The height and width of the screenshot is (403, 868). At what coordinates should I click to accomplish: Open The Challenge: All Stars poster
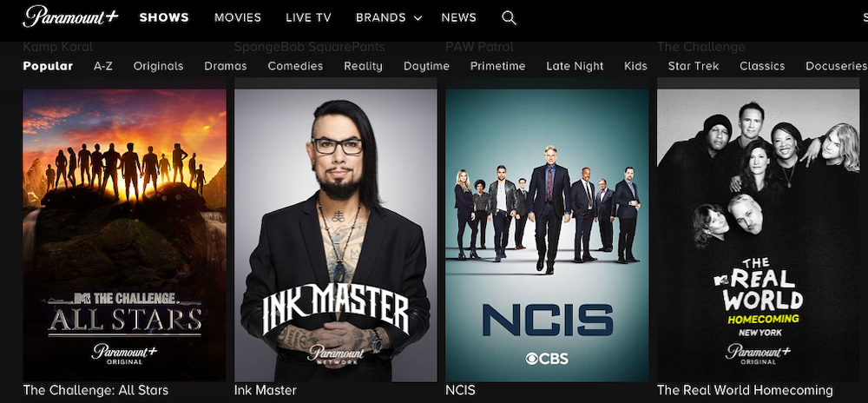(124, 235)
